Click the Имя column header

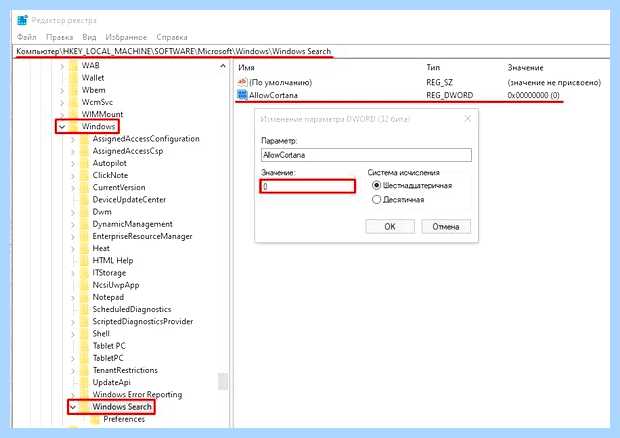click(x=246, y=68)
